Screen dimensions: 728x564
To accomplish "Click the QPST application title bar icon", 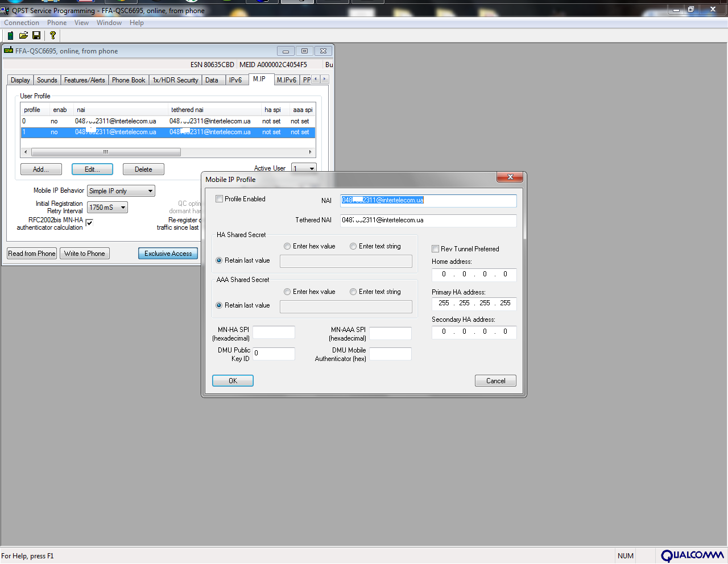I will click(5, 10).
